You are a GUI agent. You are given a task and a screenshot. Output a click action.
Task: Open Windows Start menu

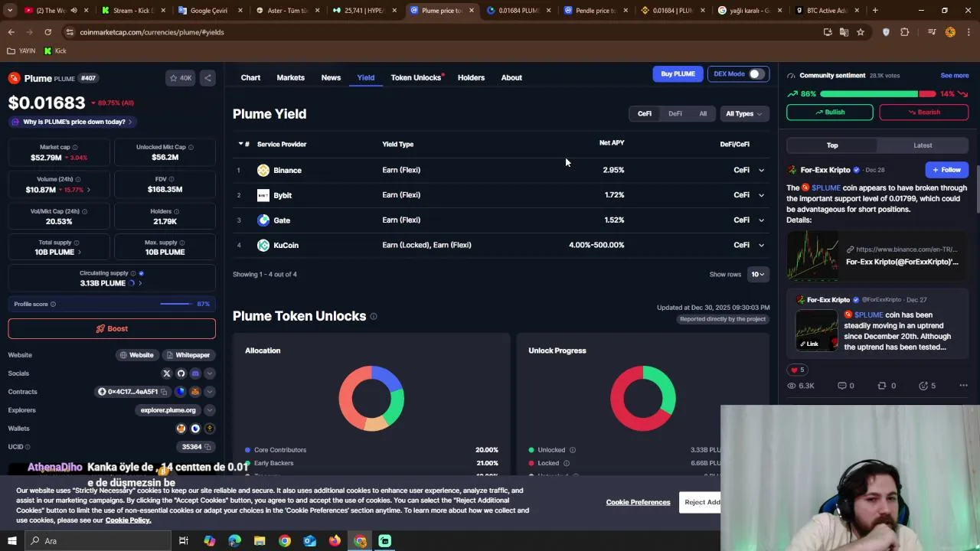tap(12, 541)
